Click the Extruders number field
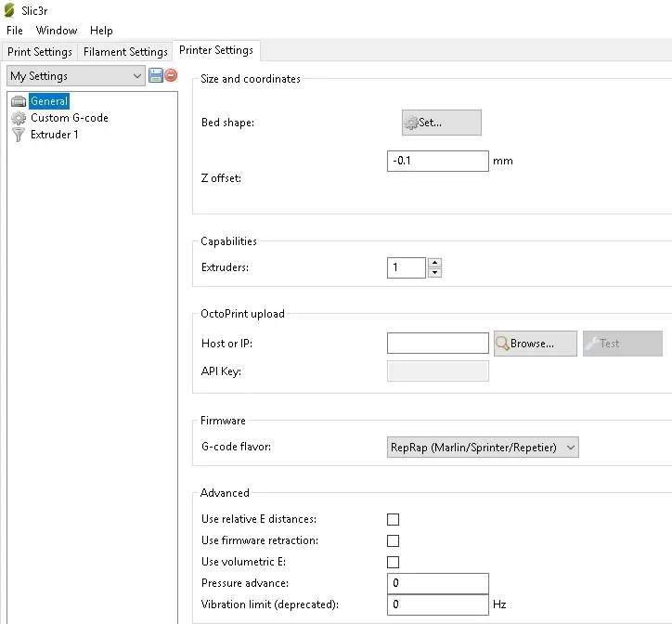The image size is (672, 624). [407, 267]
